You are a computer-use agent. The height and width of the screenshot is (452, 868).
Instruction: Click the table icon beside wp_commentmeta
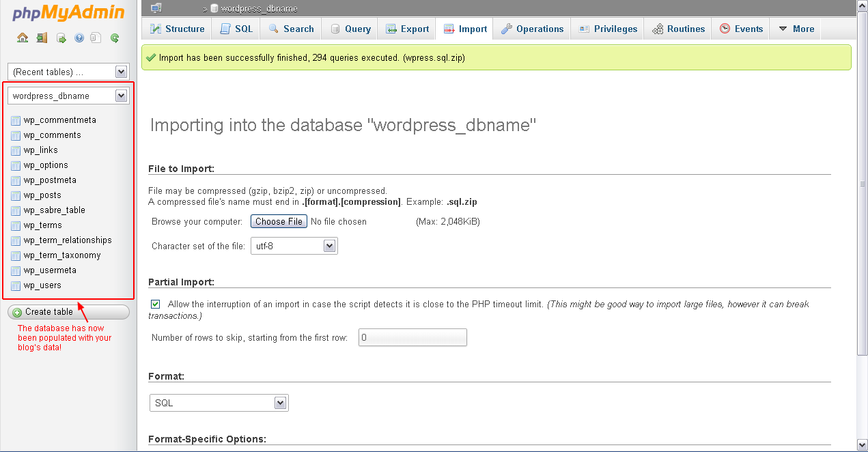[x=16, y=120]
